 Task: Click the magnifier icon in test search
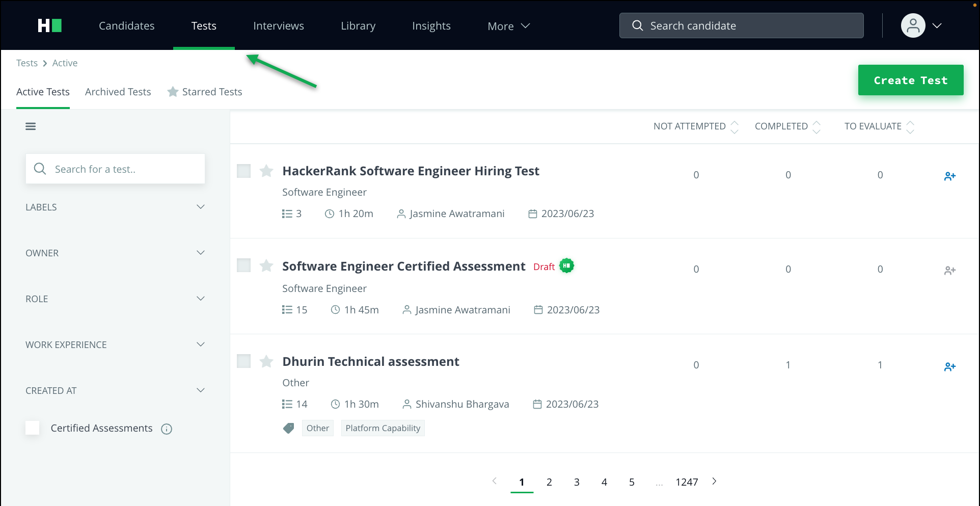40,169
